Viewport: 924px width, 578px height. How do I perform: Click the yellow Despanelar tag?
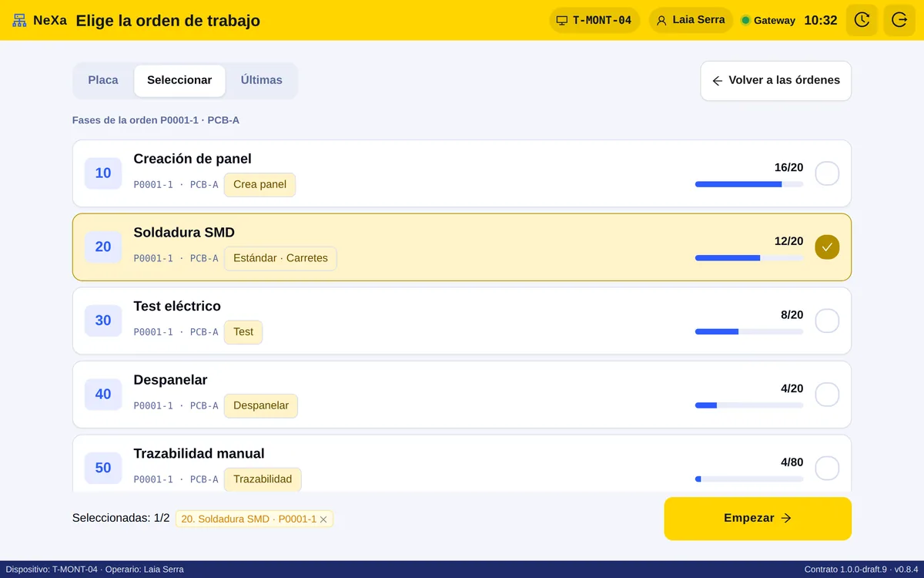tap(261, 406)
